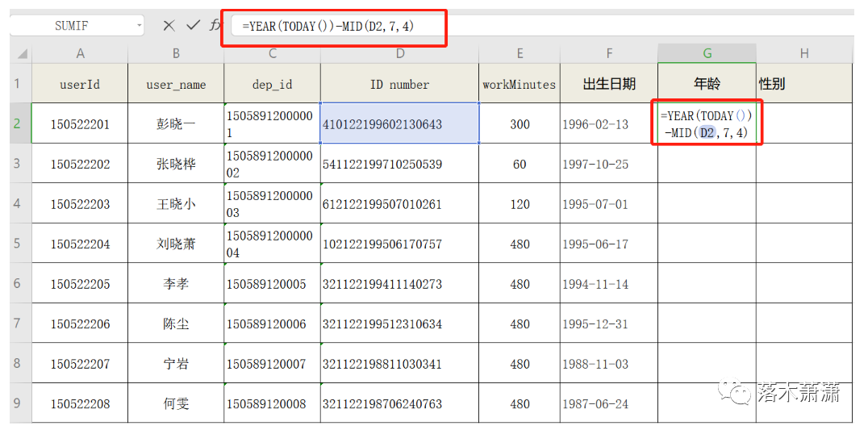Click the 年龄 header cell
This screenshot has width=868, height=430.
click(707, 84)
